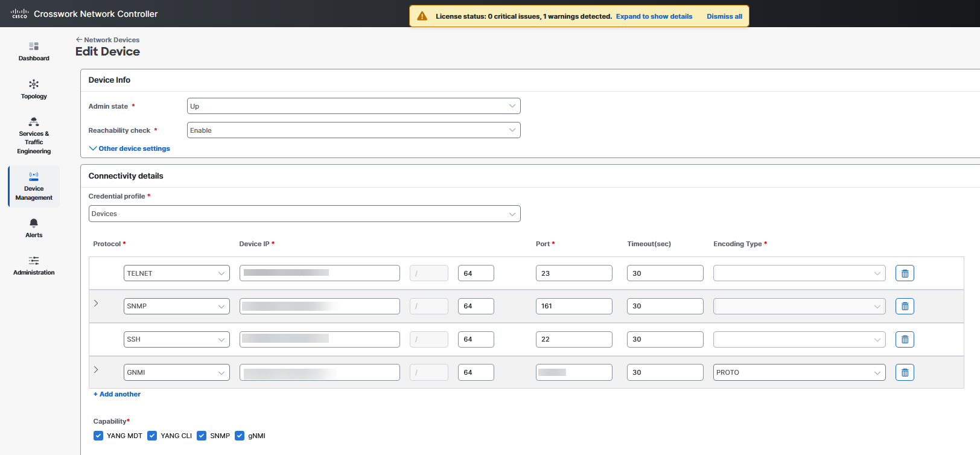Viewport: 980px width, 455px height.
Task: Click the GNMI timeout field
Action: pos(665,372)
